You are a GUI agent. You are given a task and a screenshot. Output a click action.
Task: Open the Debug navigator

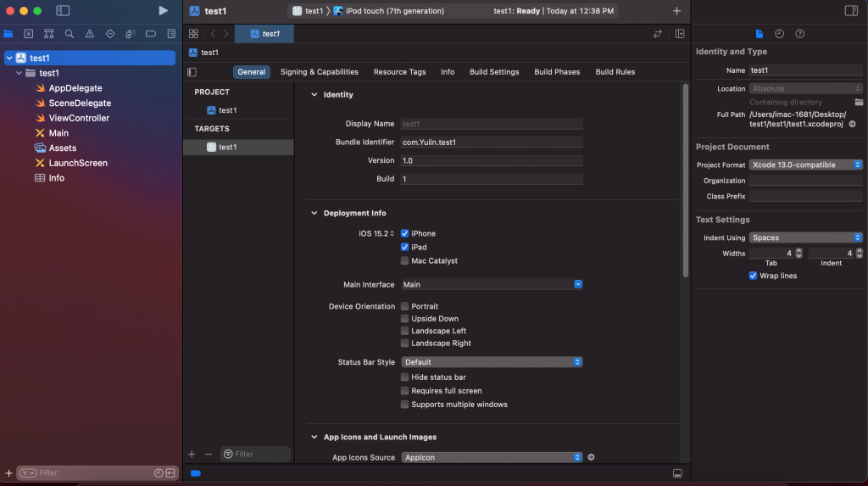pyautogui.click(x=130, y=34)
